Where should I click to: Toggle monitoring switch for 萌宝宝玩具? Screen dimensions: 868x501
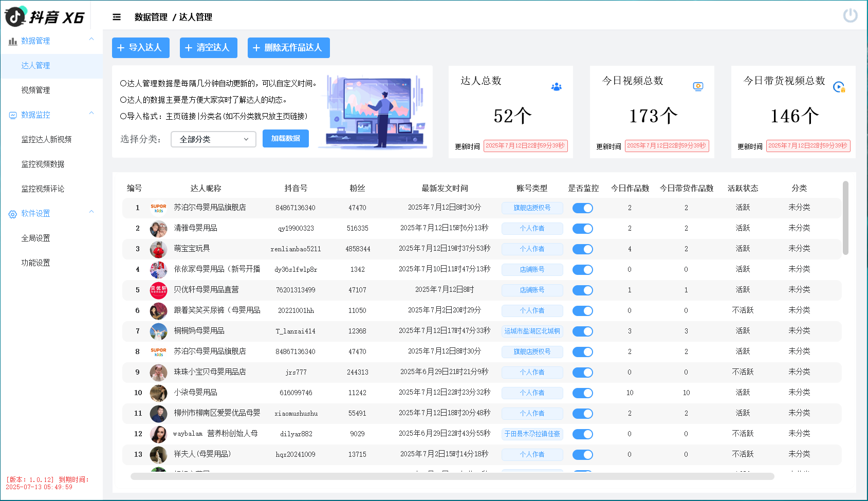(x=583, y=249)
